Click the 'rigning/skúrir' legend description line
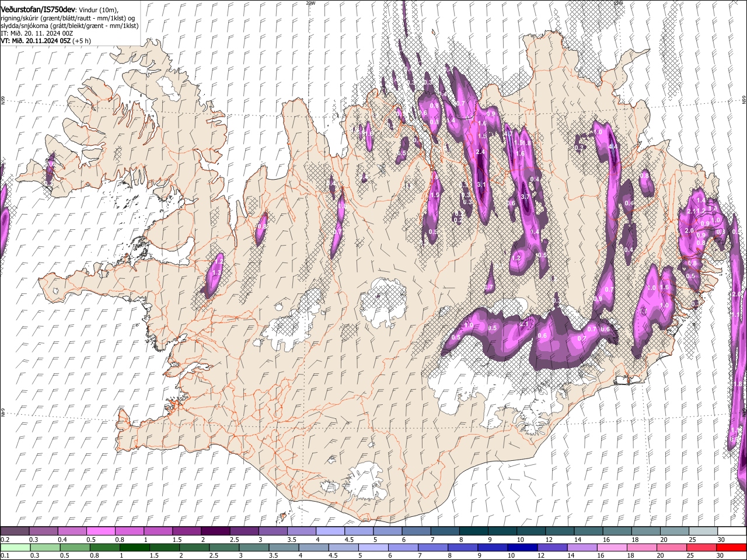747x560 pixels. (68, 18)
